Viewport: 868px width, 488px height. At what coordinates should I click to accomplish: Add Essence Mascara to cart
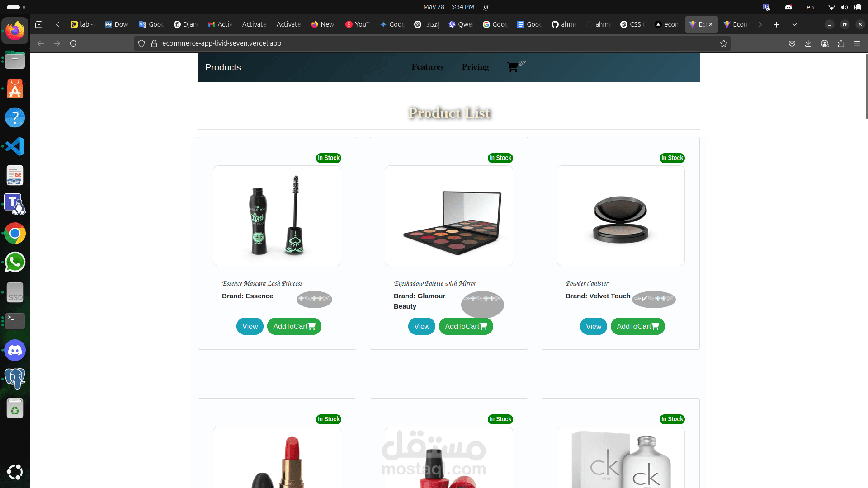[x=294, y=326]
